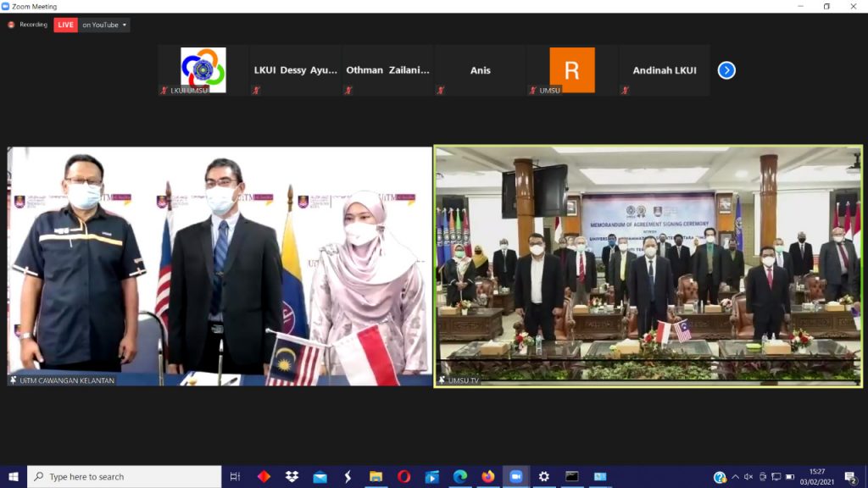Show next participants with the right arrow

[x=726, y=70]
